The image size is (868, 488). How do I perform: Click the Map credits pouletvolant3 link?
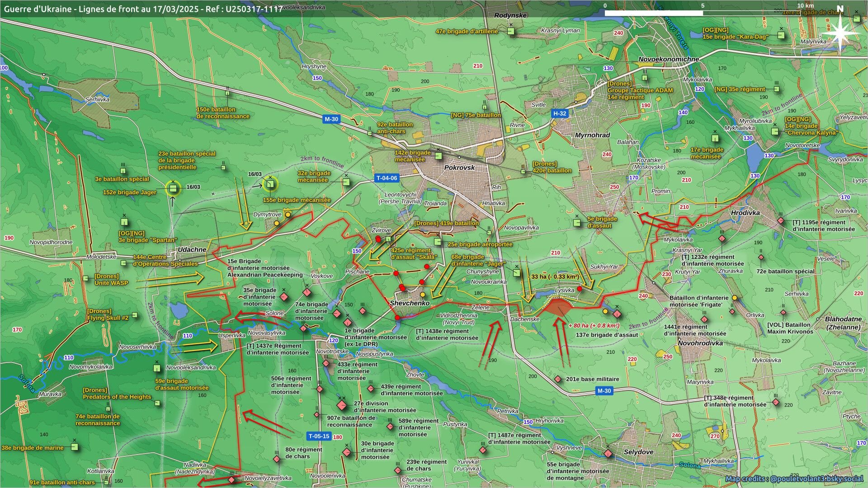[x=794, y=479]
